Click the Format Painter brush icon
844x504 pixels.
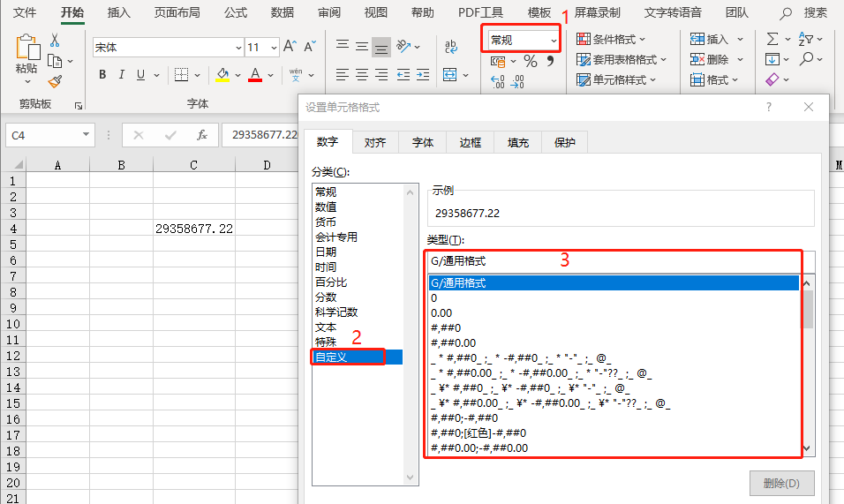pos(55,81)
